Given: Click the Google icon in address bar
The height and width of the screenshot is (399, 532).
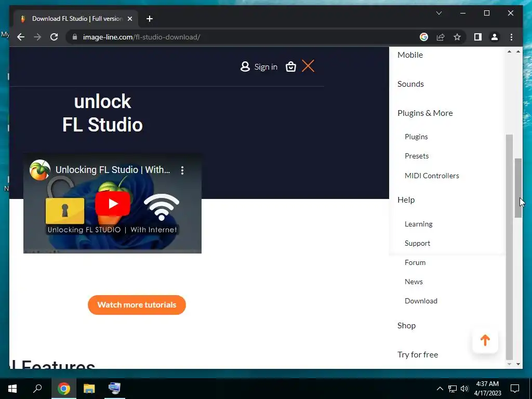Looking at the screenshot, I should [x=424, y=37].
